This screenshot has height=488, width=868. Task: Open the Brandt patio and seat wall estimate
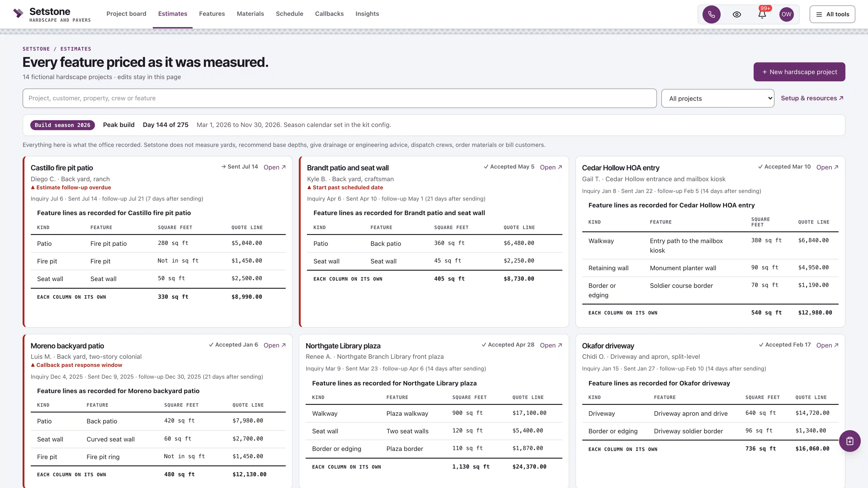551,167
